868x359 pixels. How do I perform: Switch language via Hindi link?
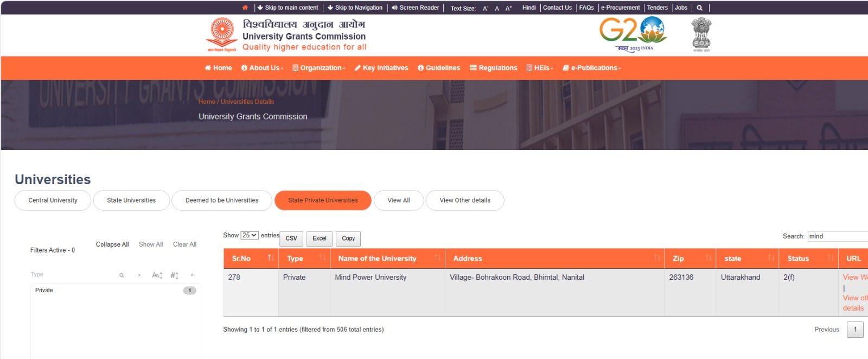coord(529,8)
